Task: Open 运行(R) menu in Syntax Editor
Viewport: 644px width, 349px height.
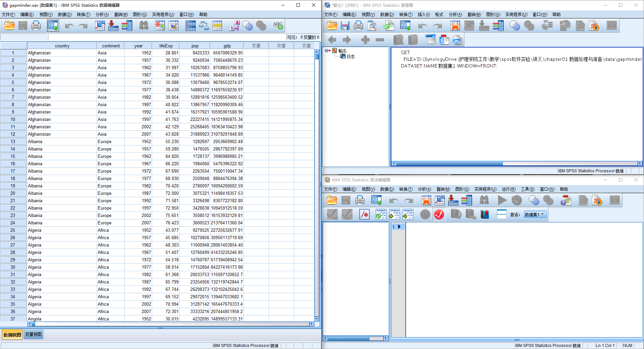Action: coord(509,189)
